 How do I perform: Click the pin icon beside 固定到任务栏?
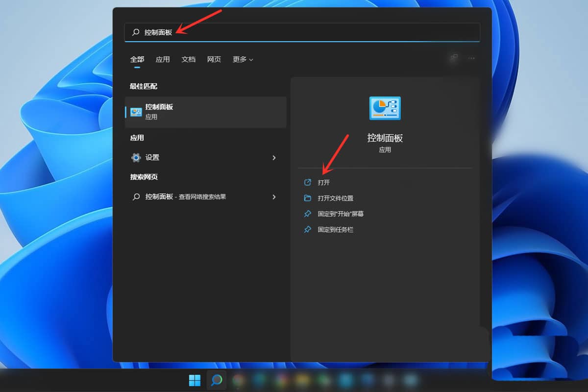coord(308,229)
